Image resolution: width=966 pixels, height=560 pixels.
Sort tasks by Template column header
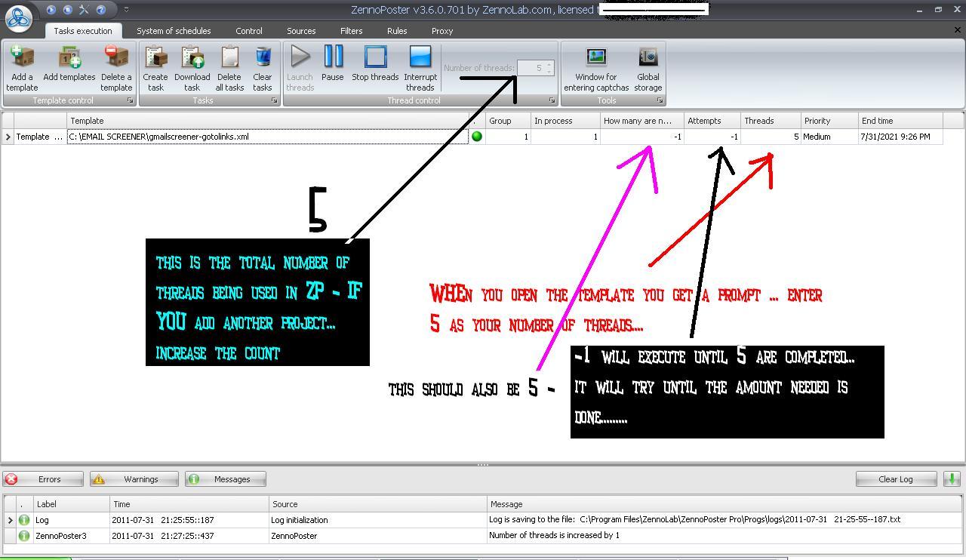(268, 121)
